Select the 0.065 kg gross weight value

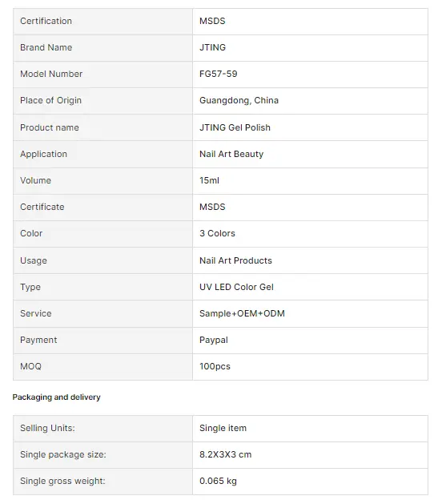(x=218, y=482)
